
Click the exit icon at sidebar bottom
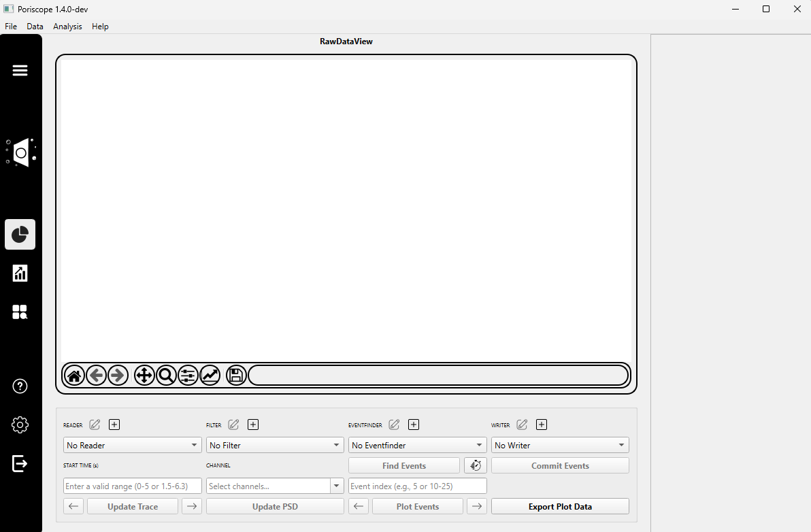[20, 463]
